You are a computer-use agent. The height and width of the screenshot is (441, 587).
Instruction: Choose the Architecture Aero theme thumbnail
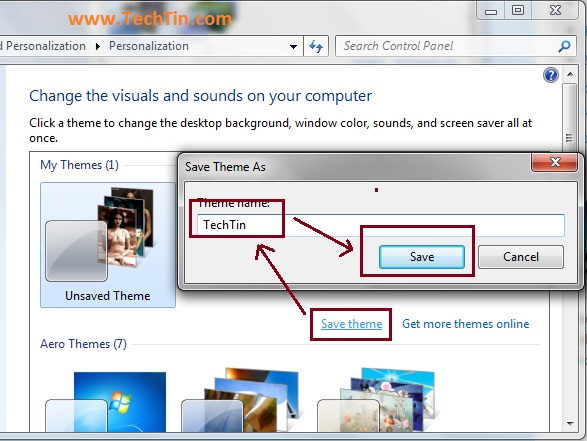point(240,401)
